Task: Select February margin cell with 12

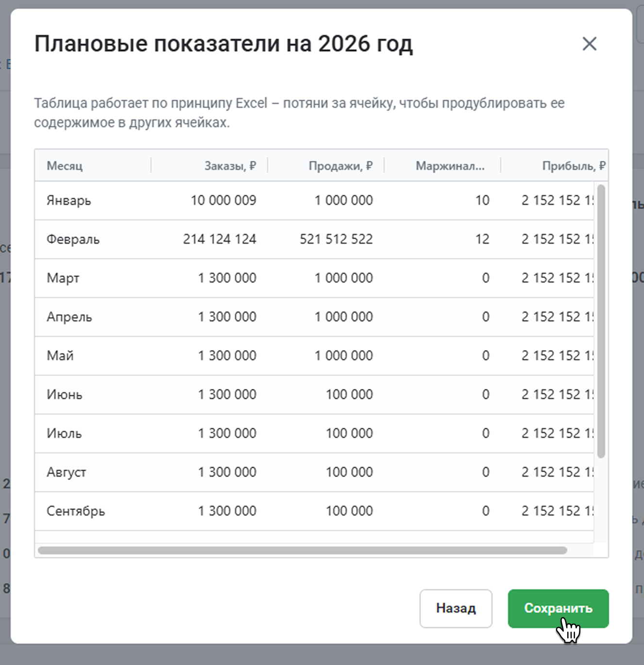Action: coord(482,239)
